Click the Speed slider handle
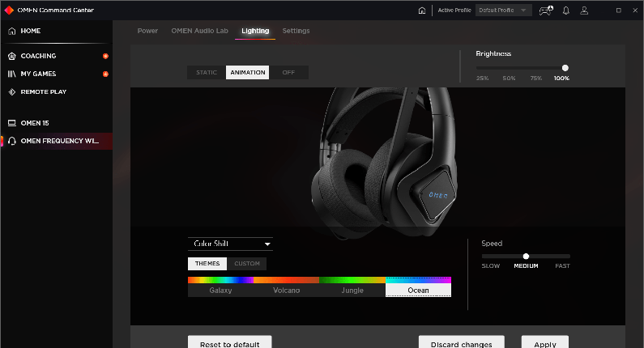Screen dimensions: 644x348 (x=526, y=256)
